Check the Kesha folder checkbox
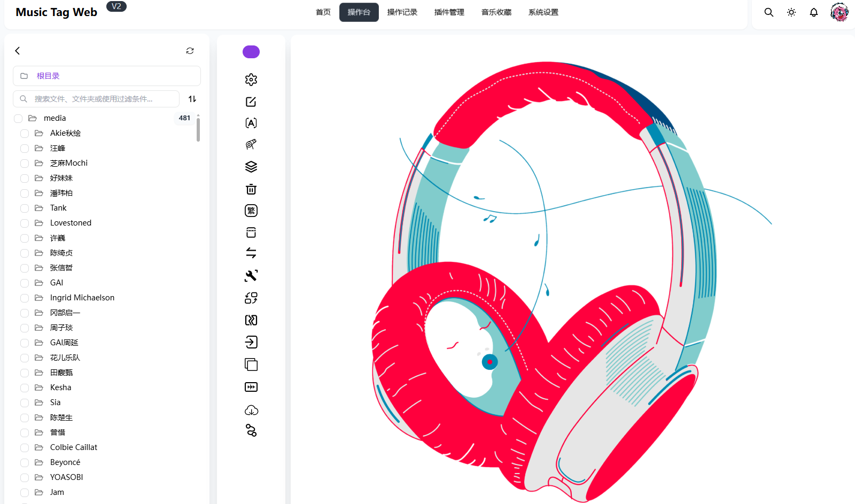The width and height of the screenshot is (855, 504). pos(25,387)
